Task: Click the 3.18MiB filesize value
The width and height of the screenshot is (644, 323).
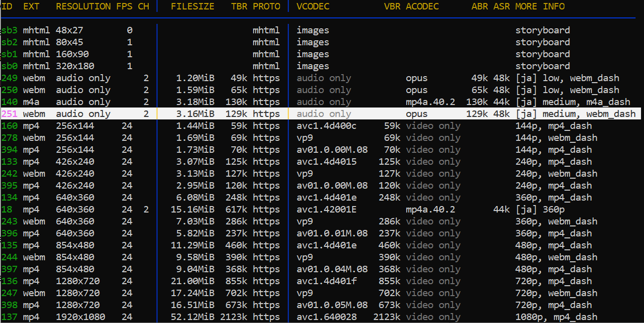Action: tap(195, 102)
